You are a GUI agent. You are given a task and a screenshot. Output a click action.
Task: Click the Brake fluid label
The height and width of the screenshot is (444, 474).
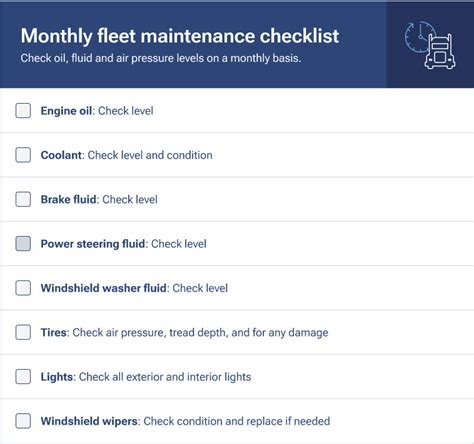tap(99, 199)
